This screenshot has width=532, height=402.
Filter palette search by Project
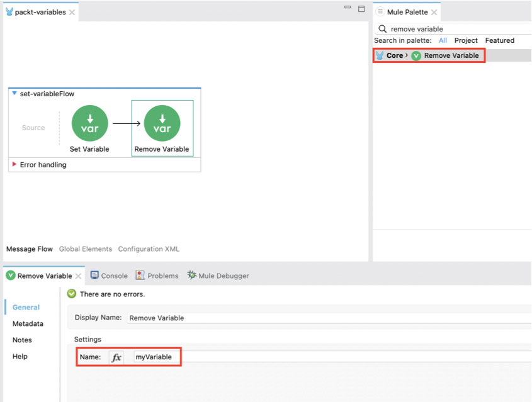coord(466,40)
